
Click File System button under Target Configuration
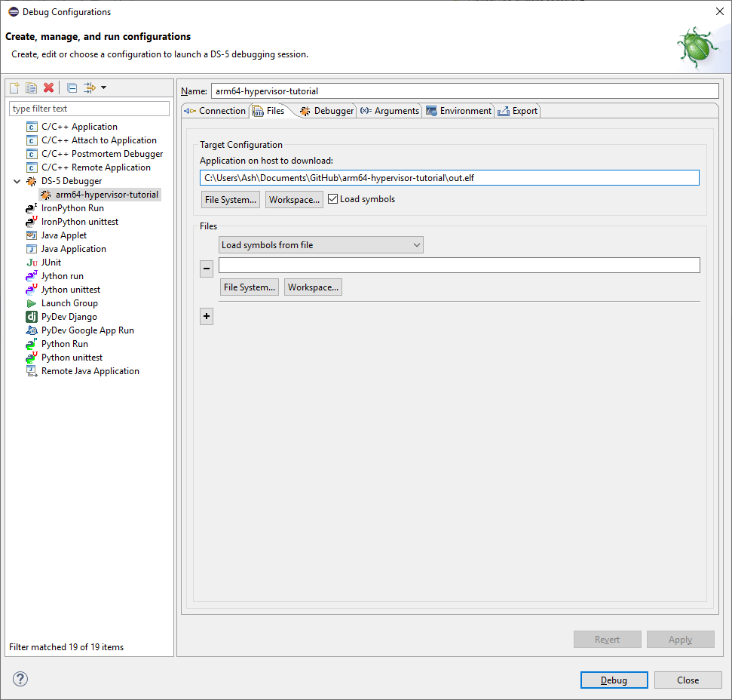pos(230,199)
